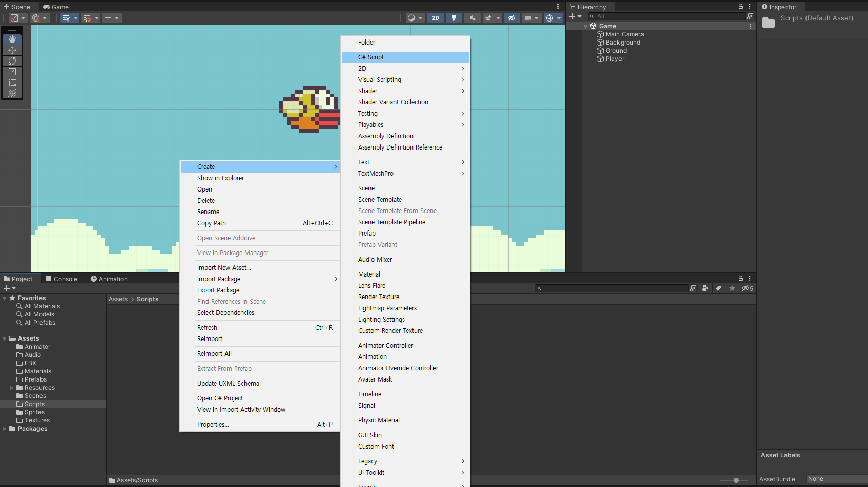The image size is (868, 487).
Task: Toggle scene audio mute
Action: [472, 18]
